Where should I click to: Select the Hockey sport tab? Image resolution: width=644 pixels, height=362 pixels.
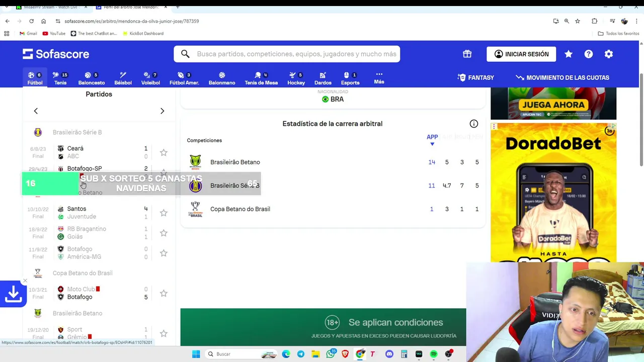pos(296,78)
